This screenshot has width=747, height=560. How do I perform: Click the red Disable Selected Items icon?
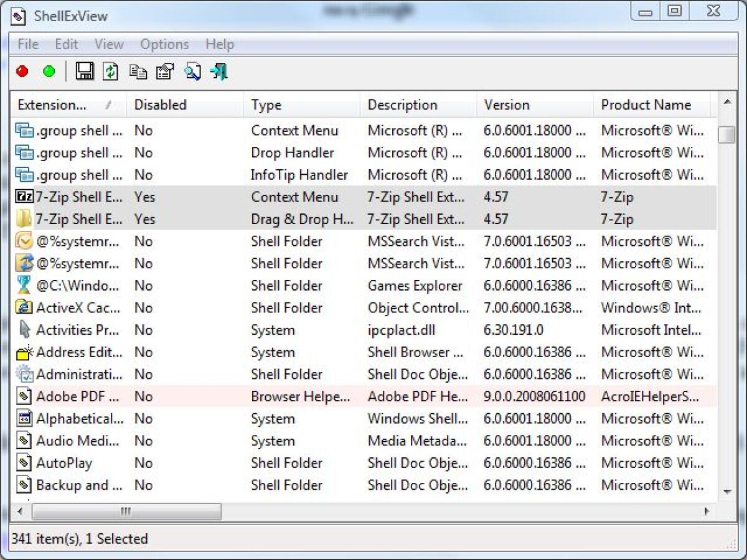[x=22, y=72]
